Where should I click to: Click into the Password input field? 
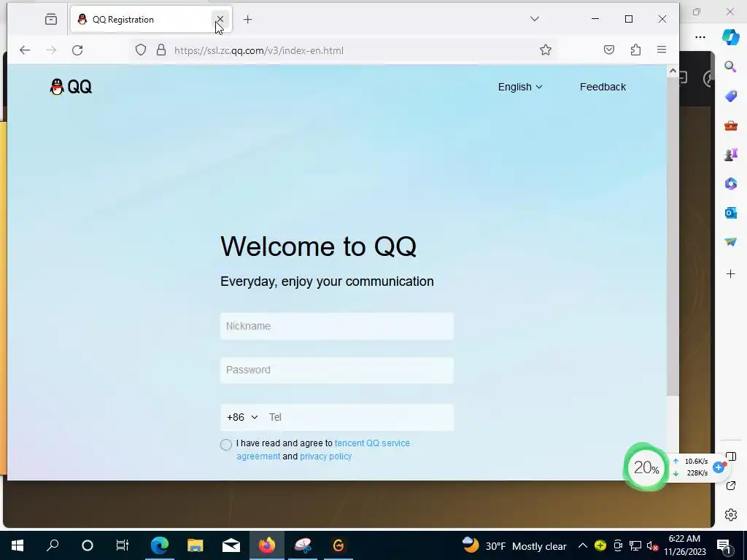pos(337,370)
